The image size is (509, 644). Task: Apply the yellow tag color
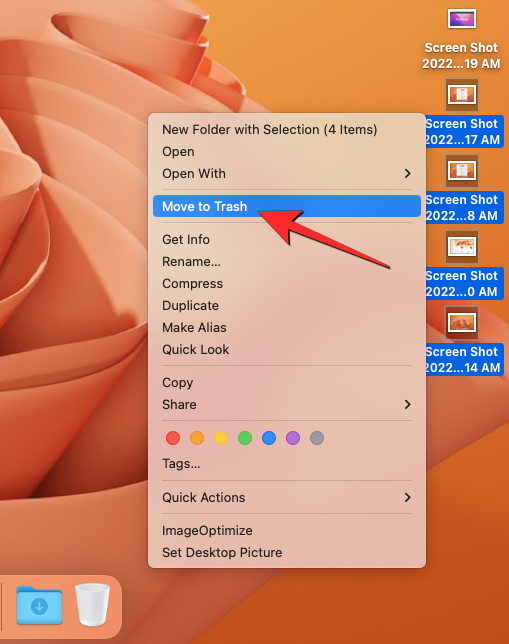[x=221, y=438]
